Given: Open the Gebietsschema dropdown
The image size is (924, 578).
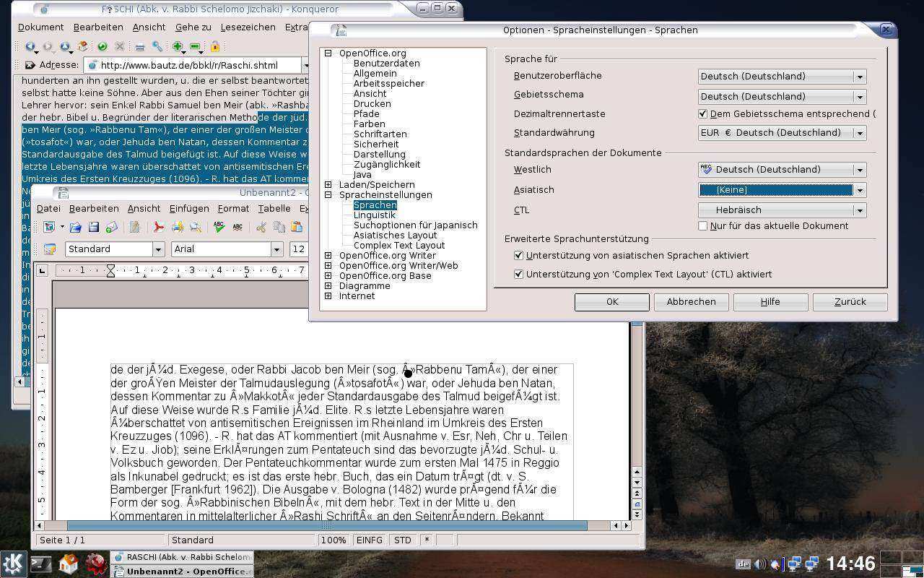Looking at the screenshot, I should tap(860, 96).
